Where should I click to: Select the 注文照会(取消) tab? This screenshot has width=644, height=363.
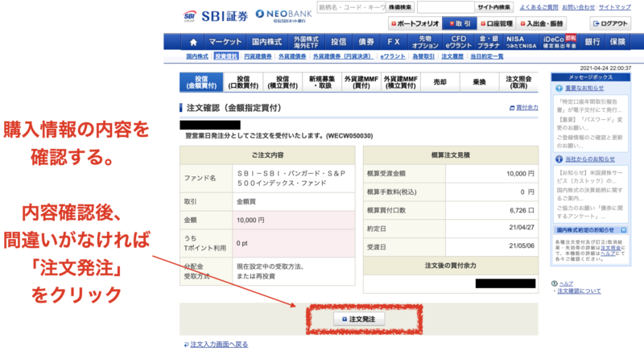(x=518, y=82)
